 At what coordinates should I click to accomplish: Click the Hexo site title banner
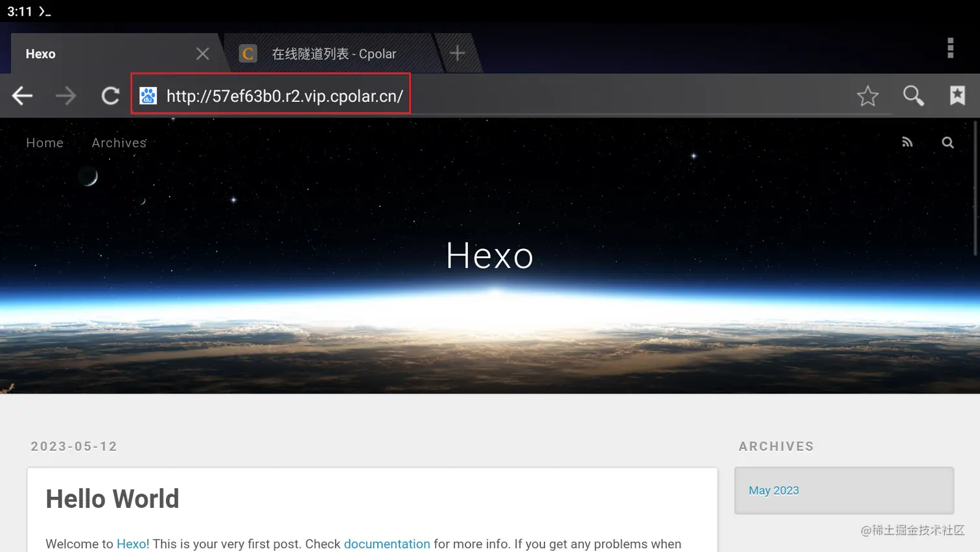pos(489,256)
